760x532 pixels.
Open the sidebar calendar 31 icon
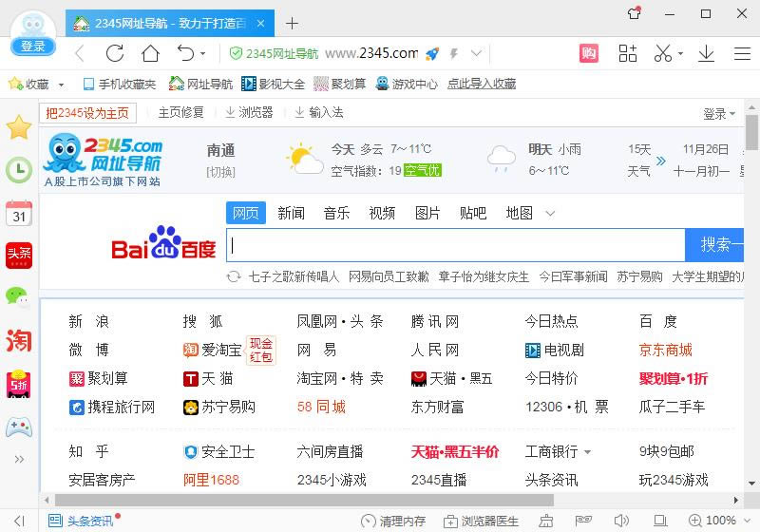[19, 213]
